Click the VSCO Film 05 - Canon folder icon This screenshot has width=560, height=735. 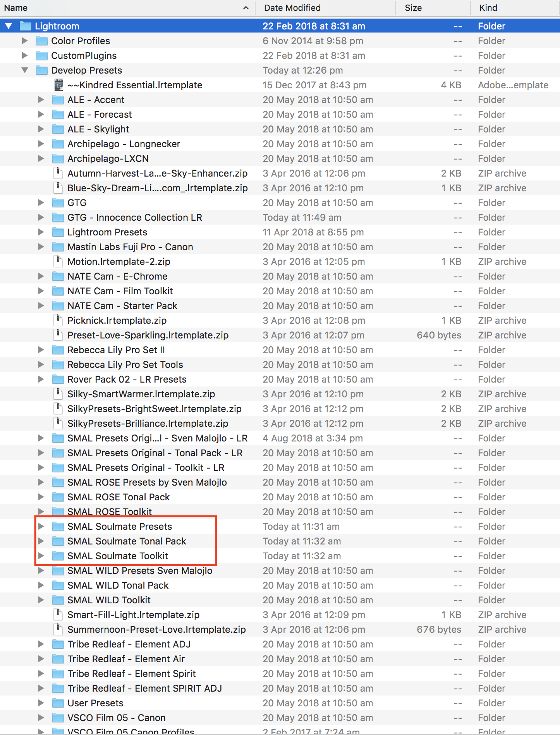(58, 718)
